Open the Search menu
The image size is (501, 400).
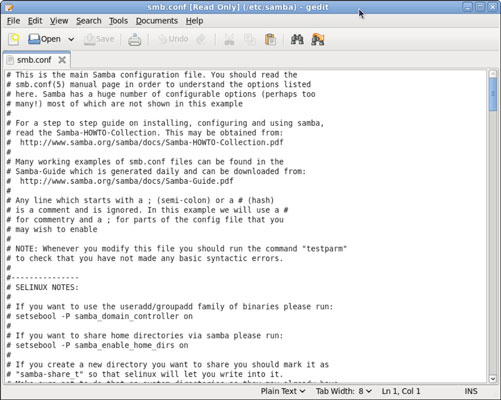click(x=89, y=21)
